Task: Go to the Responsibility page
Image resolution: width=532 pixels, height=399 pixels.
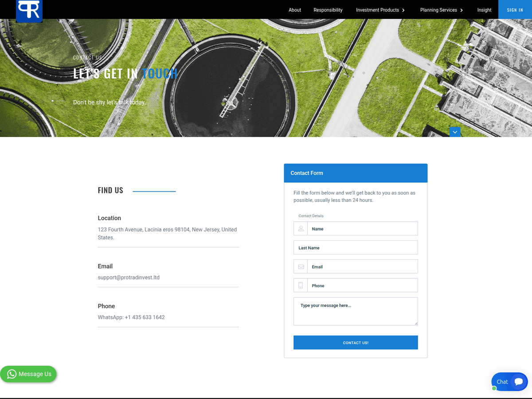Action: coord(328,10)
